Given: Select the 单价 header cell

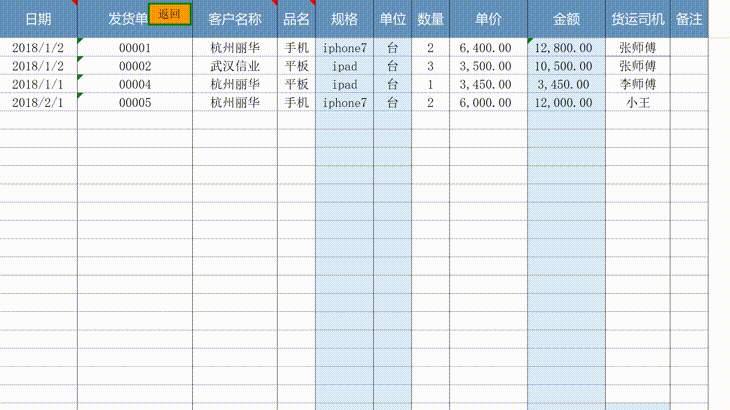Looking at the screenshot, I should coord(488,19).
